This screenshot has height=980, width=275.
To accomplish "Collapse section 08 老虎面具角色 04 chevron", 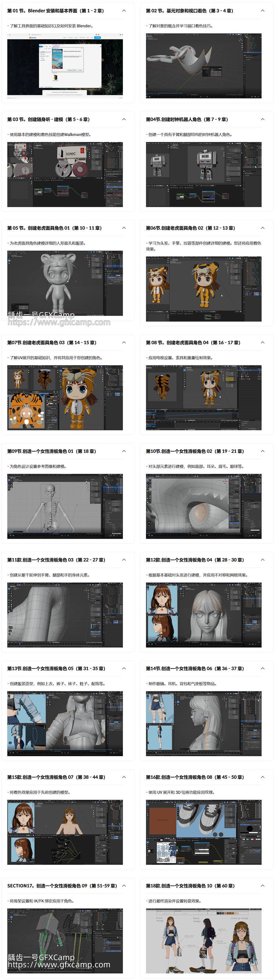I will (263, 343).
